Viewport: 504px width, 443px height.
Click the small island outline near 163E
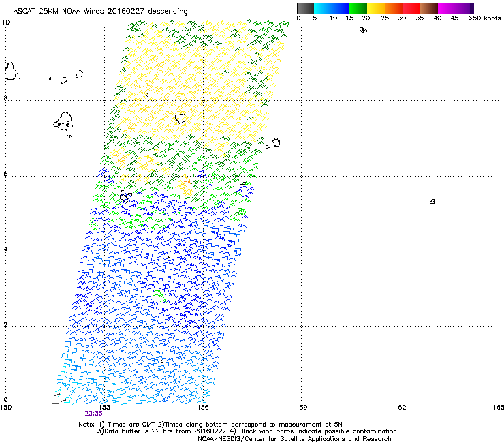(x=432, y=202)
